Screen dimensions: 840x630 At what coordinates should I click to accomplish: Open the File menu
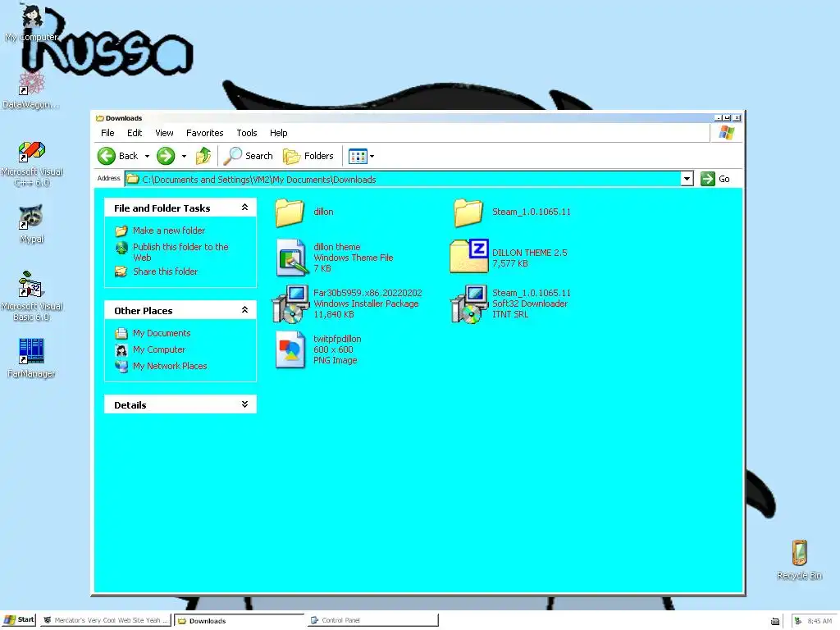[x=107, y=133]
